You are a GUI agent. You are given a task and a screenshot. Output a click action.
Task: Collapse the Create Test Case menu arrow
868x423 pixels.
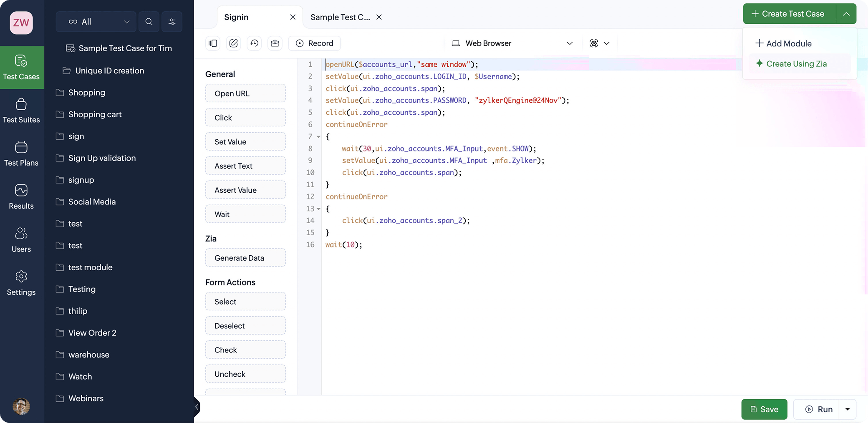pos(846,14)
